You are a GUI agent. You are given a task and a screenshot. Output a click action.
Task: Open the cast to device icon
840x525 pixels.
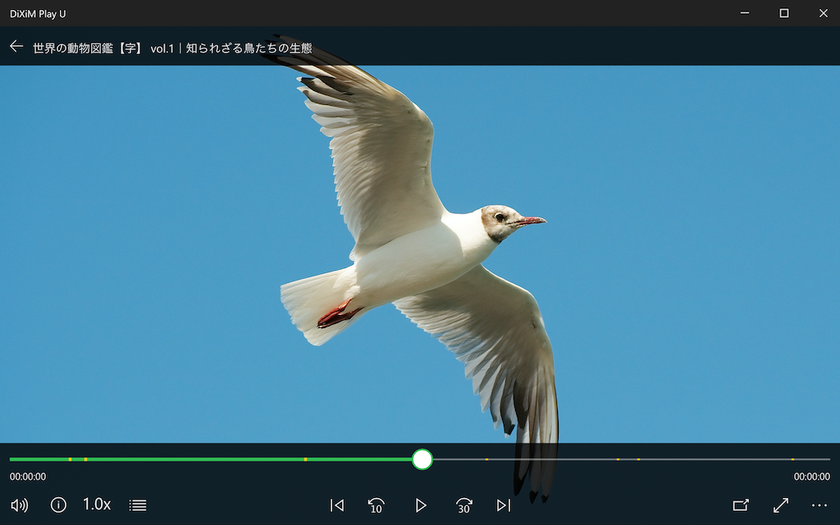pos(741,505)
